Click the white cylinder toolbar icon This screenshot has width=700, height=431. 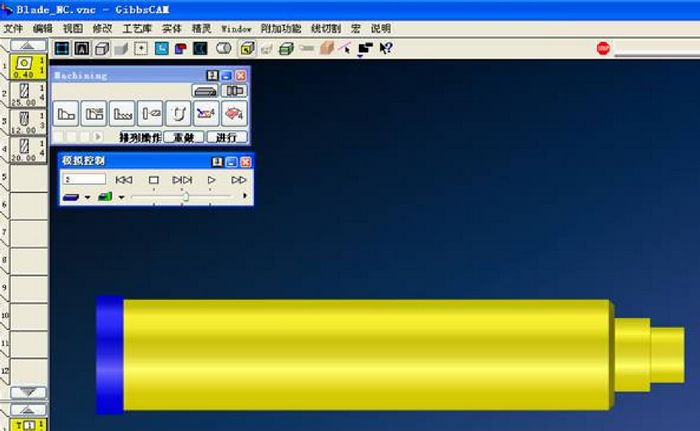223,48
